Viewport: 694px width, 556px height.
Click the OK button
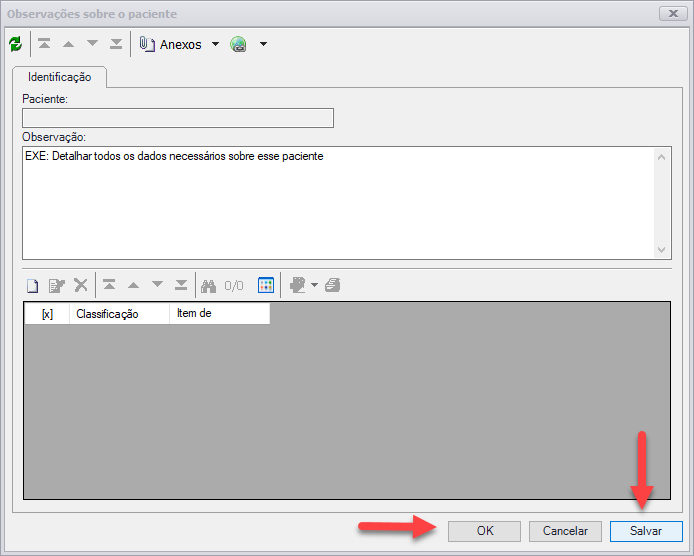[x=485, y=531]
